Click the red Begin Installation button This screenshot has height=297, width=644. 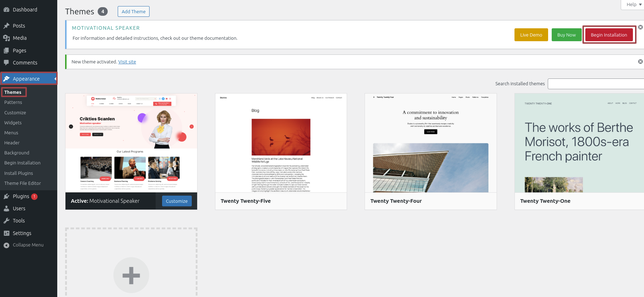(609, 35)
